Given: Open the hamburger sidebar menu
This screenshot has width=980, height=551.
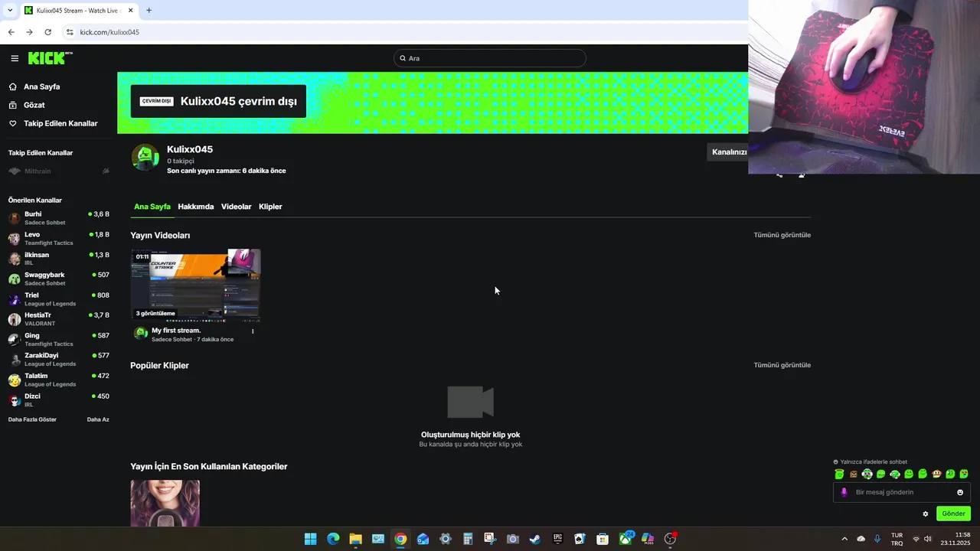Looking at the screenshot, I should (15, 58).
